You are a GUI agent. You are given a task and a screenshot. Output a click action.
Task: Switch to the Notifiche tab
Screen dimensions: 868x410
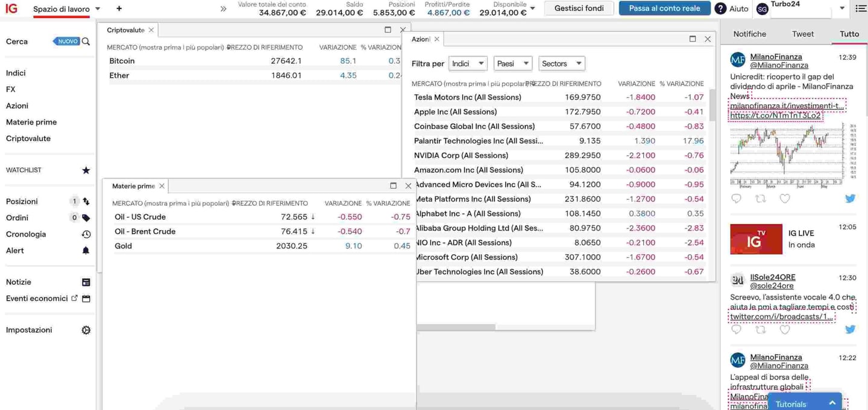pyautogui.click(x=749, y=34)
